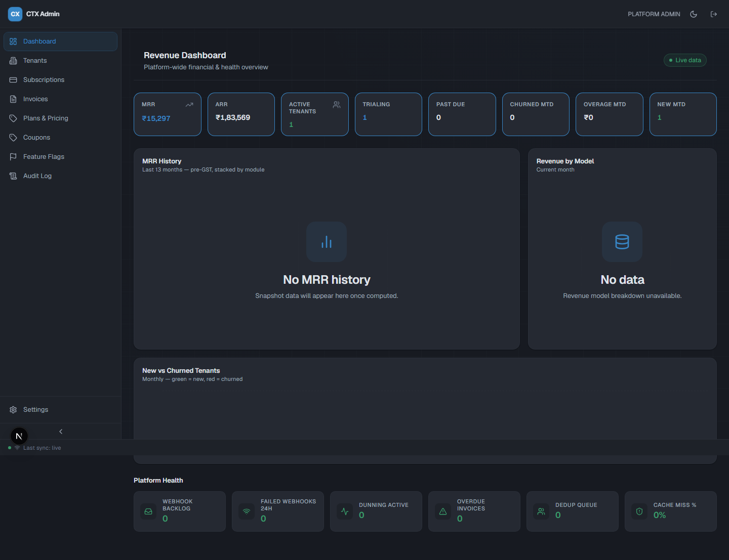729x560 pixels.
Task: Click the Invoices document icon
Action: [x=13, y=99]
